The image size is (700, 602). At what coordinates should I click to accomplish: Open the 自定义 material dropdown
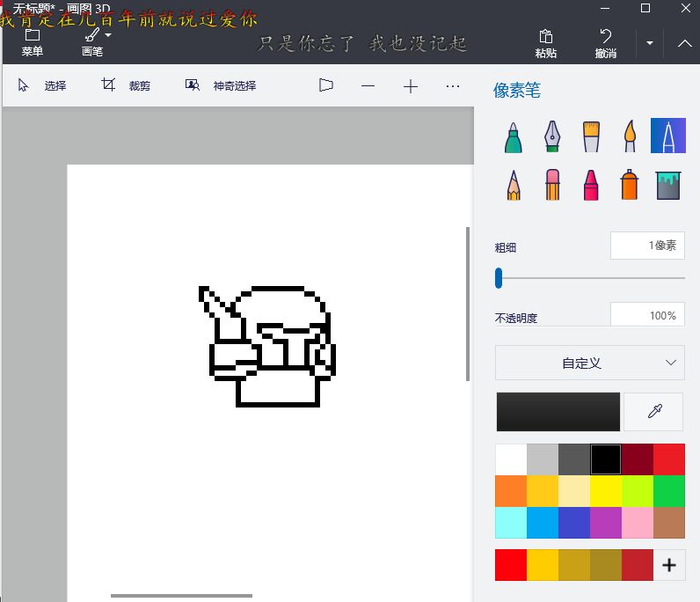coord(590,363)
